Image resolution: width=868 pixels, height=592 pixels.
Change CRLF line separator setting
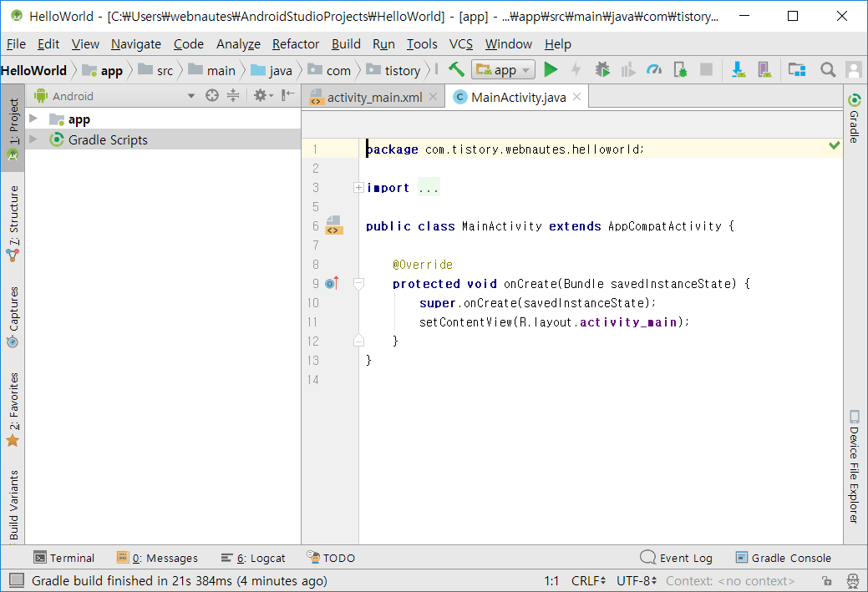[588, 581]
